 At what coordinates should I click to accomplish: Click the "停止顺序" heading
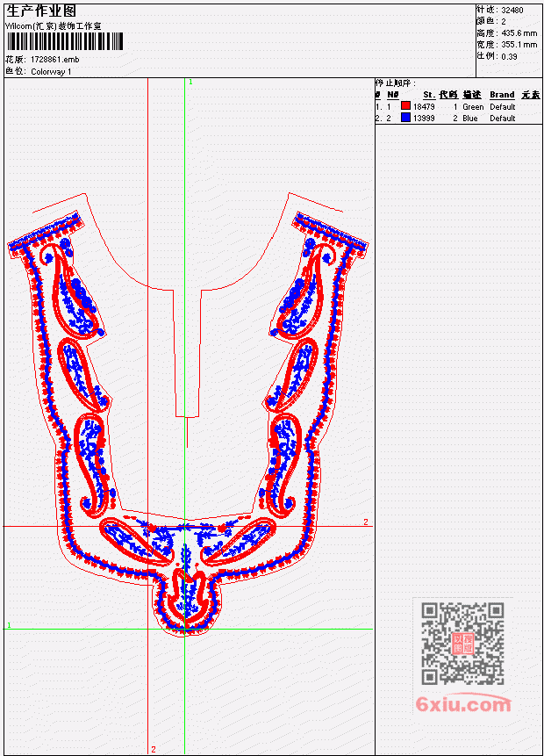pos(396,83)
